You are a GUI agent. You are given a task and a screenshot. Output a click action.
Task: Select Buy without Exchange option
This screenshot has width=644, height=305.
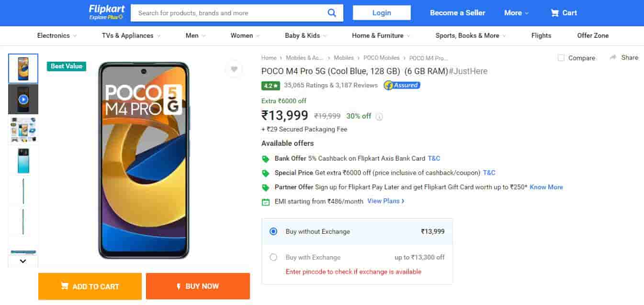tap(273, 231)
